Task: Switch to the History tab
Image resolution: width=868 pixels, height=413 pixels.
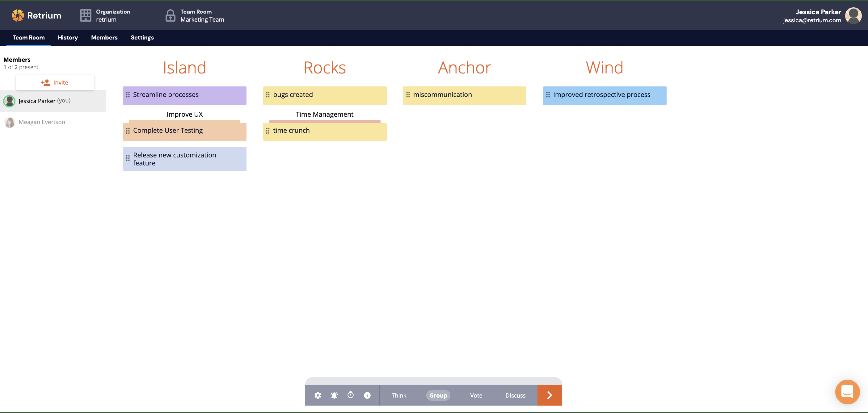Action: (68, 38)
